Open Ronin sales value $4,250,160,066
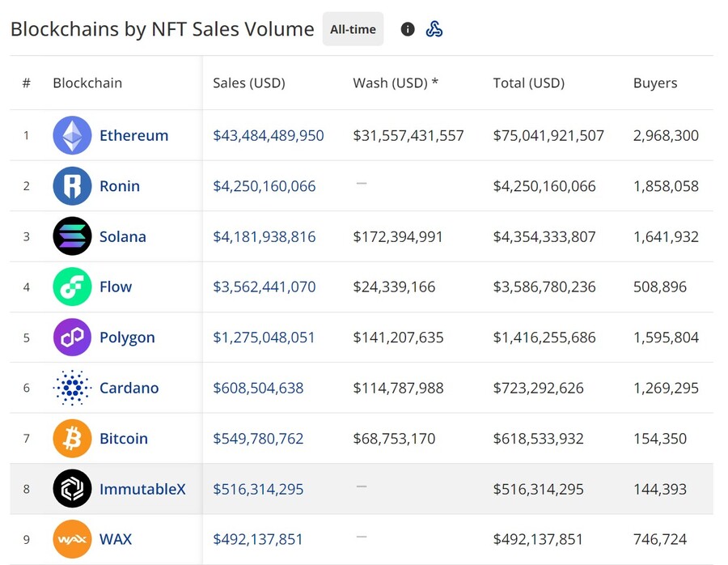This screenshot has height=565, width=728. point(265,186)
